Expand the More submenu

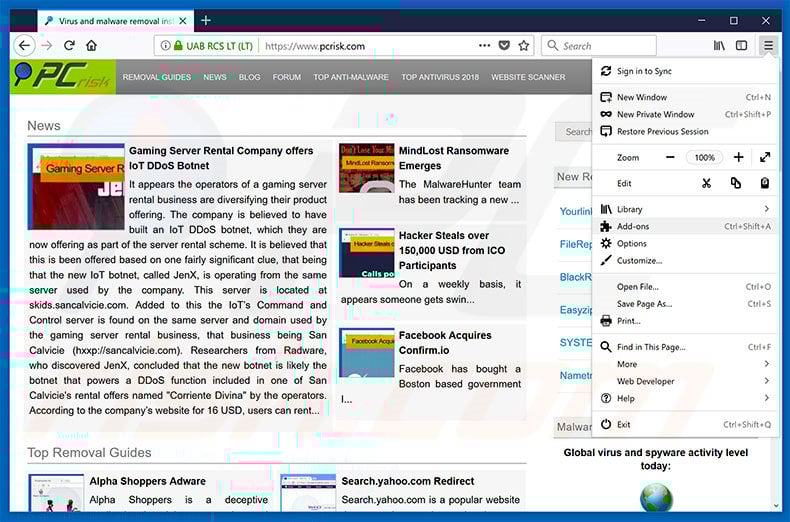[x=684, y=364]
